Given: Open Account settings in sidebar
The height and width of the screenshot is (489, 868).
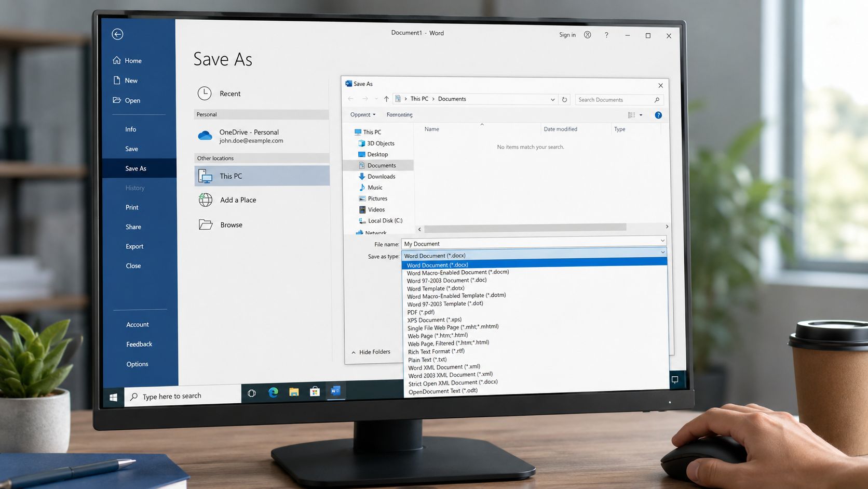Looking at the screenshot, I should pos(138,325).
